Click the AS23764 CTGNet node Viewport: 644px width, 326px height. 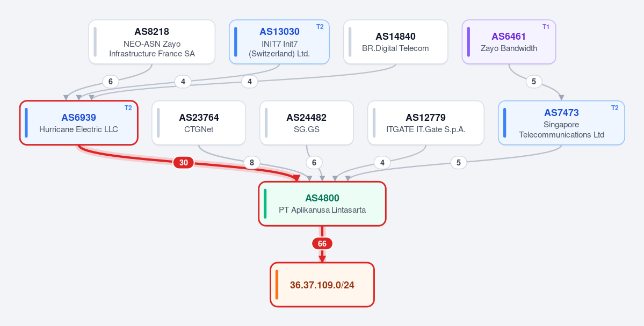tap(199, 123)
